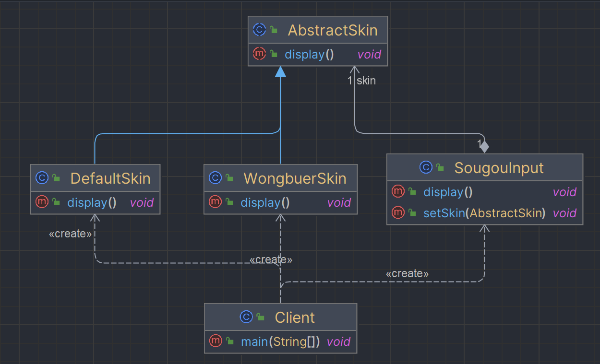Click the public lock icon beside SougouInput title
The height and width of the screenshot is (364, 600).
point(440,167)
